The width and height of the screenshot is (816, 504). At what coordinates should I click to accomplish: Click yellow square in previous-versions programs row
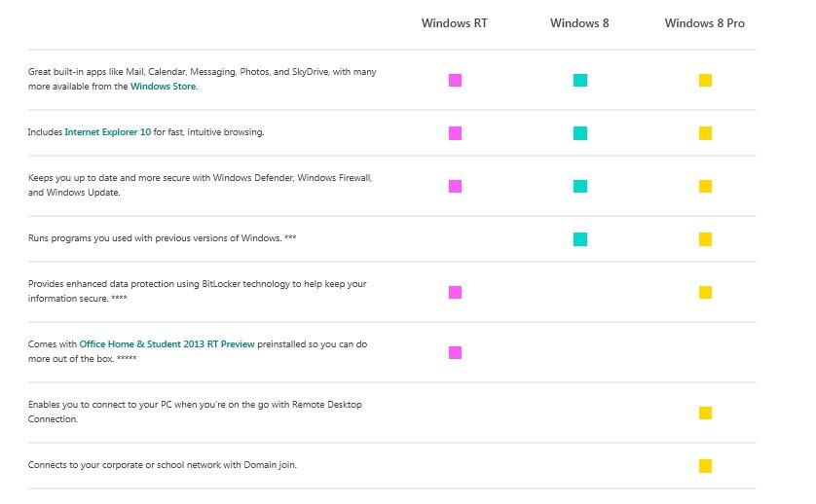click(705, 238)
